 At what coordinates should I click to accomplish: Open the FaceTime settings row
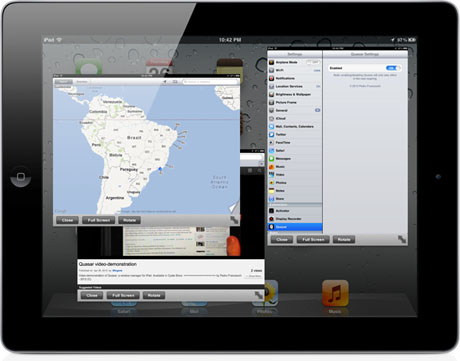click(295, 142)
